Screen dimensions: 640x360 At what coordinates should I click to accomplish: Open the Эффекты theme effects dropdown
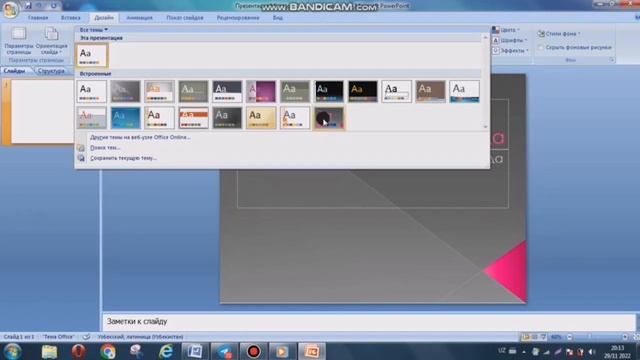[x=511, y=51]
